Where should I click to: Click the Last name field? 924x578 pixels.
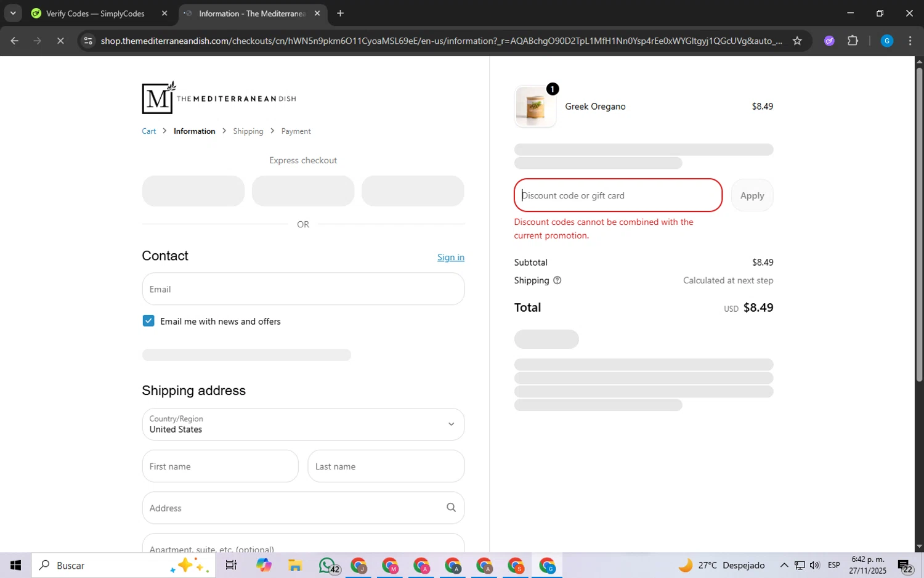386,466
